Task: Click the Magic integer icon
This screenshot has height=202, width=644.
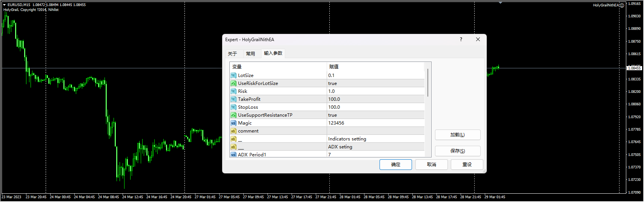Action: point(233,123)
